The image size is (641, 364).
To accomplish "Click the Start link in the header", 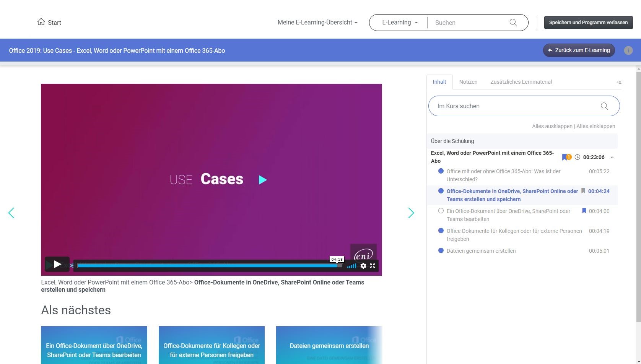I will 54,23.
